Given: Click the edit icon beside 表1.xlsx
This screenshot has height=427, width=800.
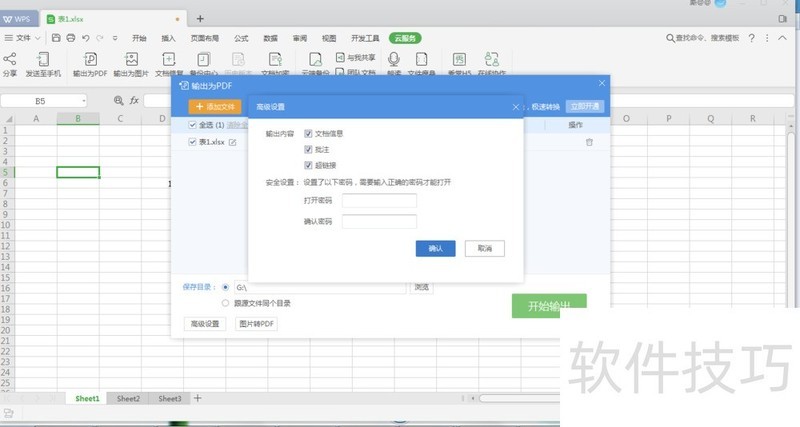Looking at the screenshot, I should pyautogui.click(x=233, y=143).
